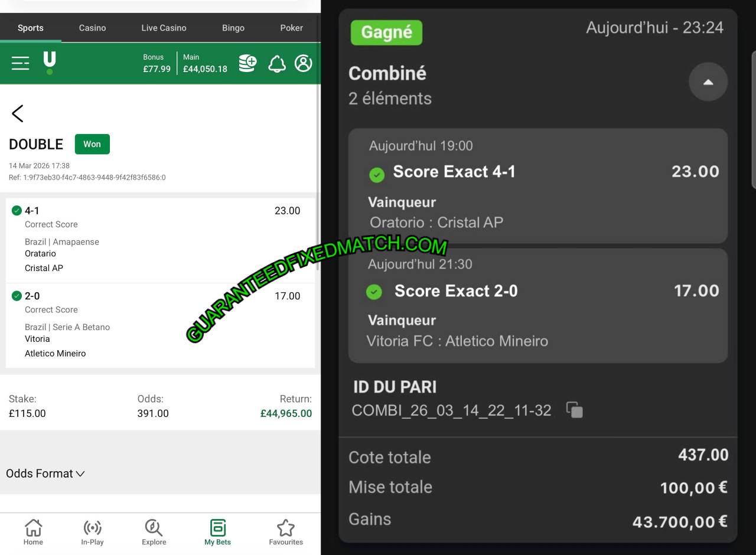The image size is (756, 555).
Task: Go to Home in the bottom navigation
Action: pos(33,531)
